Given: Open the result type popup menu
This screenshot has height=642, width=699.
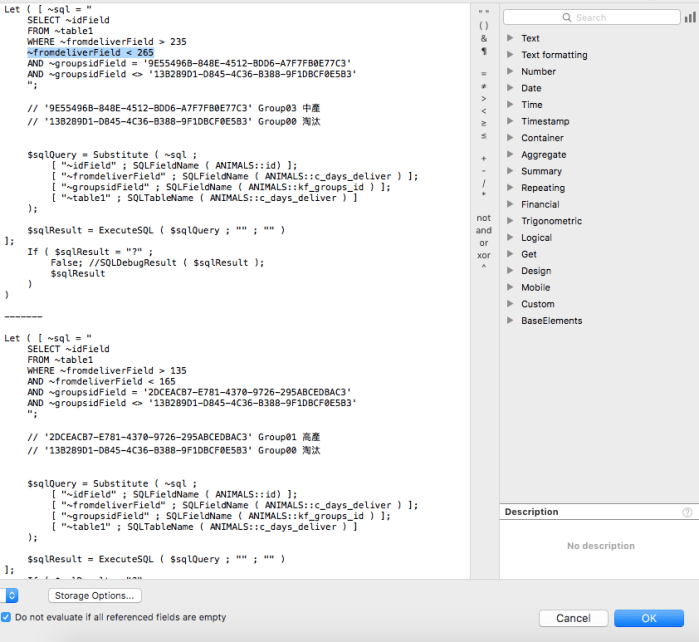Looking at the screenshot, I should pyautogui.click(x=11, y=595).
